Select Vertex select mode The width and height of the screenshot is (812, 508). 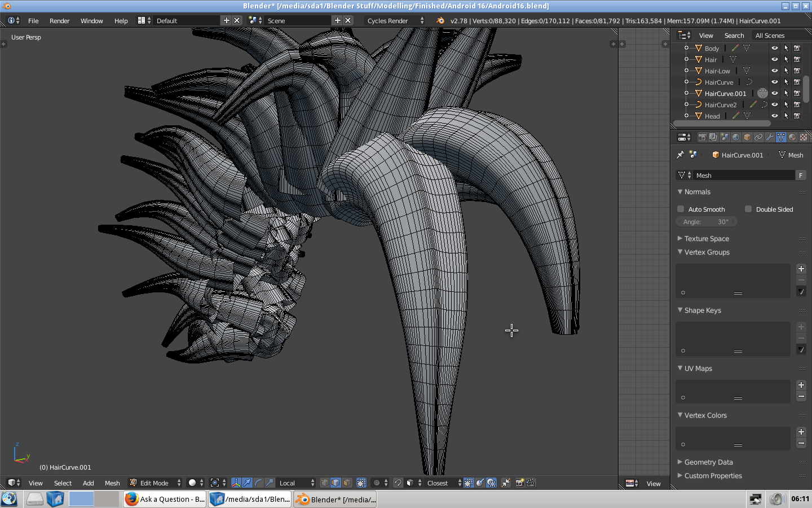tap(324, 483)
